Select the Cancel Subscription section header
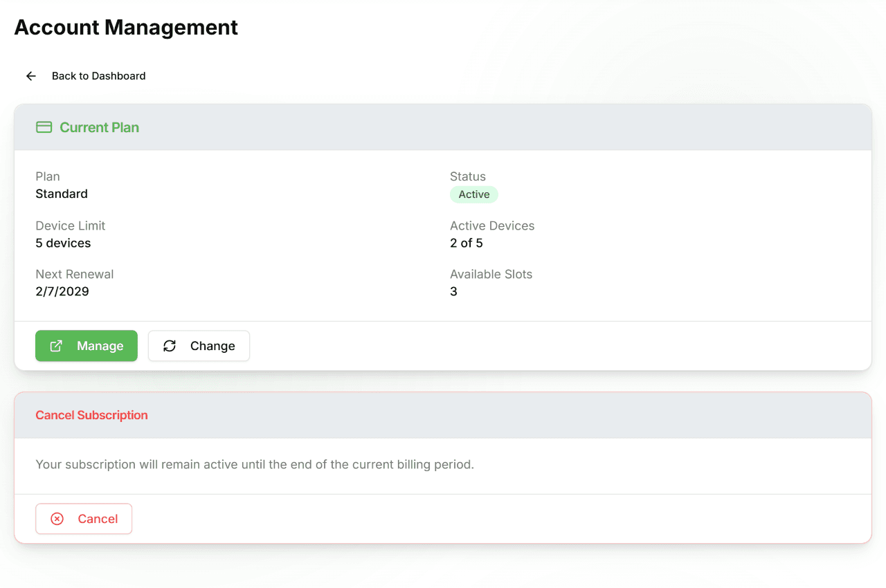 91,414
